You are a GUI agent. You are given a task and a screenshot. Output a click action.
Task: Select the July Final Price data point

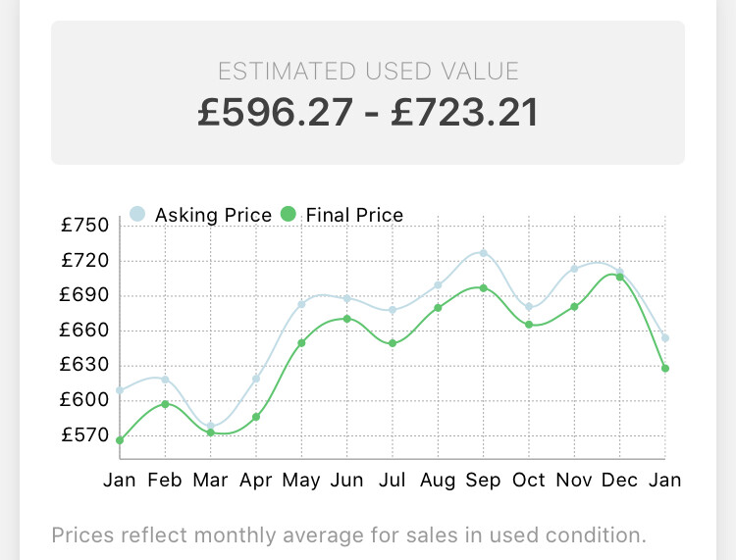tap(393, 343)
